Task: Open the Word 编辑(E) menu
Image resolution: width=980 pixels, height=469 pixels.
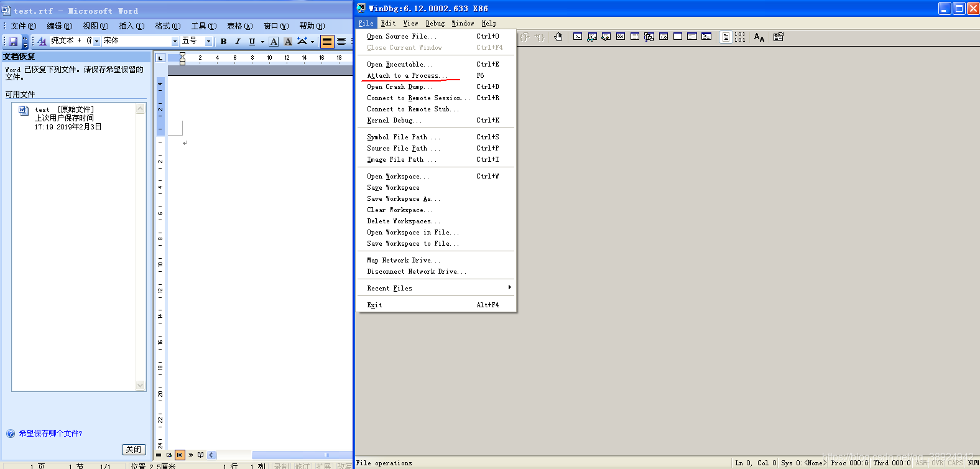Action: tap(60, 26)
